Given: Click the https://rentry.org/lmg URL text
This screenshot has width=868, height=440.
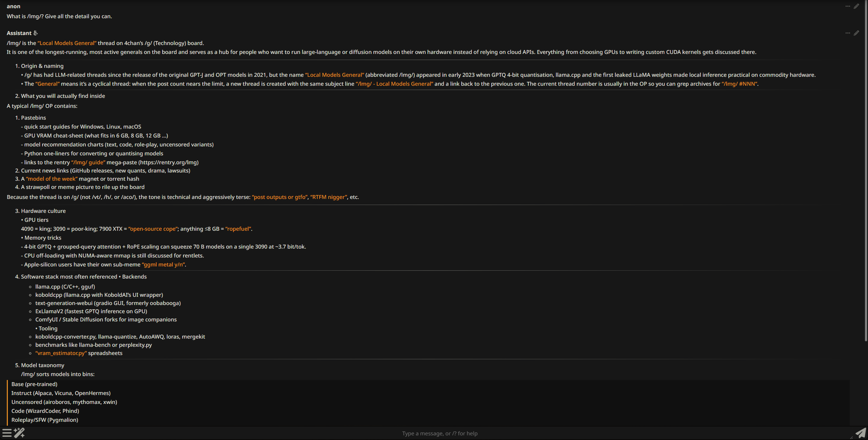Looking at the screenshot, I should tap(168, 162).
